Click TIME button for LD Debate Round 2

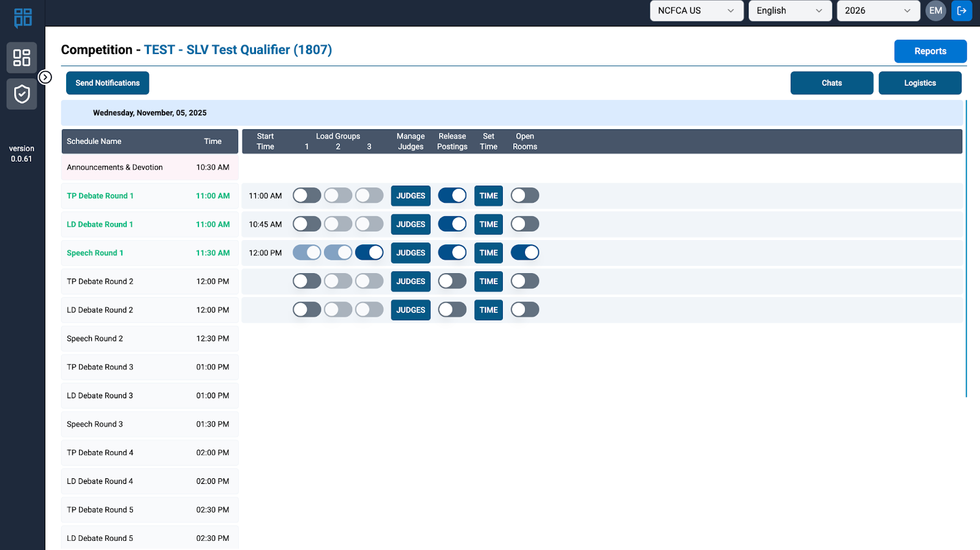click(x=488, y=310)
